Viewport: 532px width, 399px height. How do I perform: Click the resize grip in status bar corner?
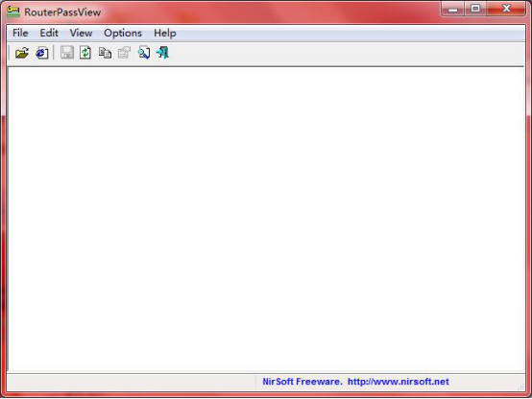[x=520, y=387]
